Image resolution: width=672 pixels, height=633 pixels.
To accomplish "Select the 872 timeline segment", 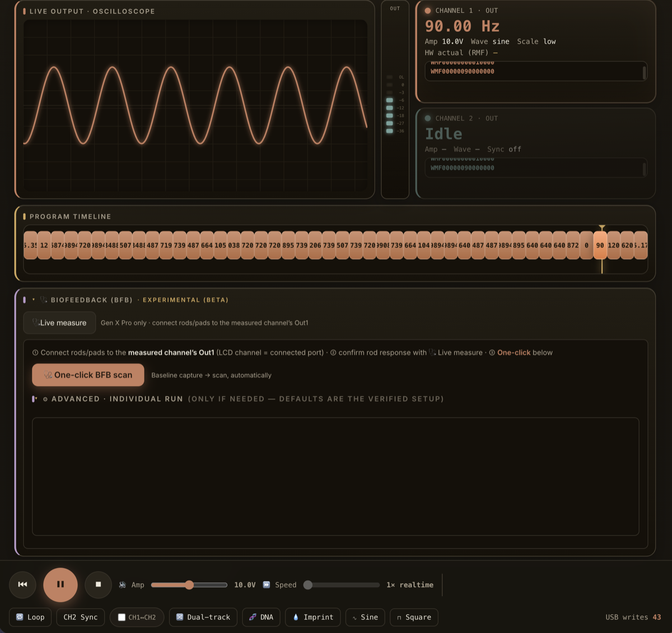I will [x=573, y=245].
